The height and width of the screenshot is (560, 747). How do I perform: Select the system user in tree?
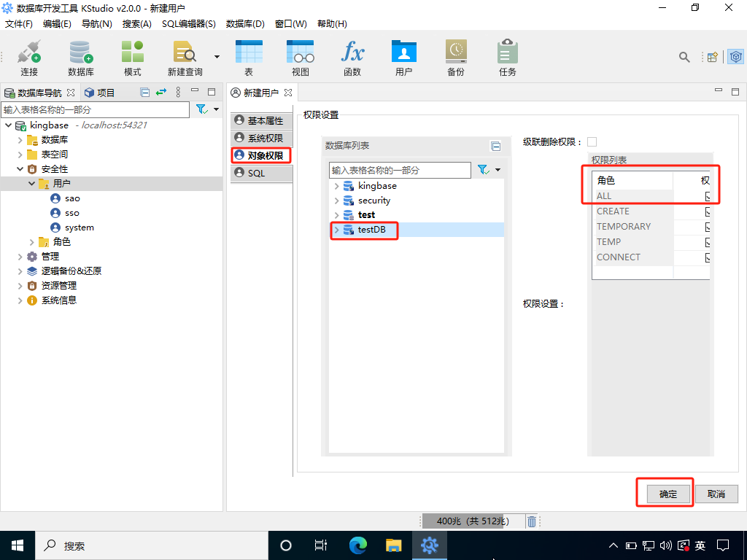pos(79,227)
